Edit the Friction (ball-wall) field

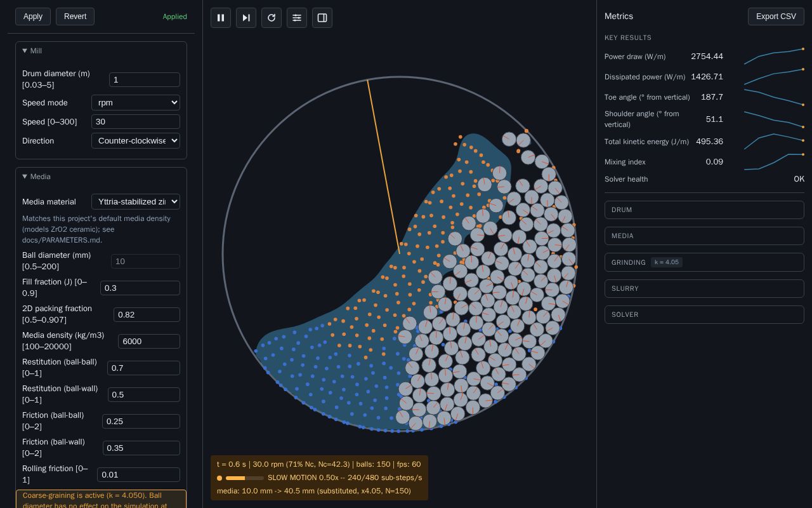click(x=141, y=448)
